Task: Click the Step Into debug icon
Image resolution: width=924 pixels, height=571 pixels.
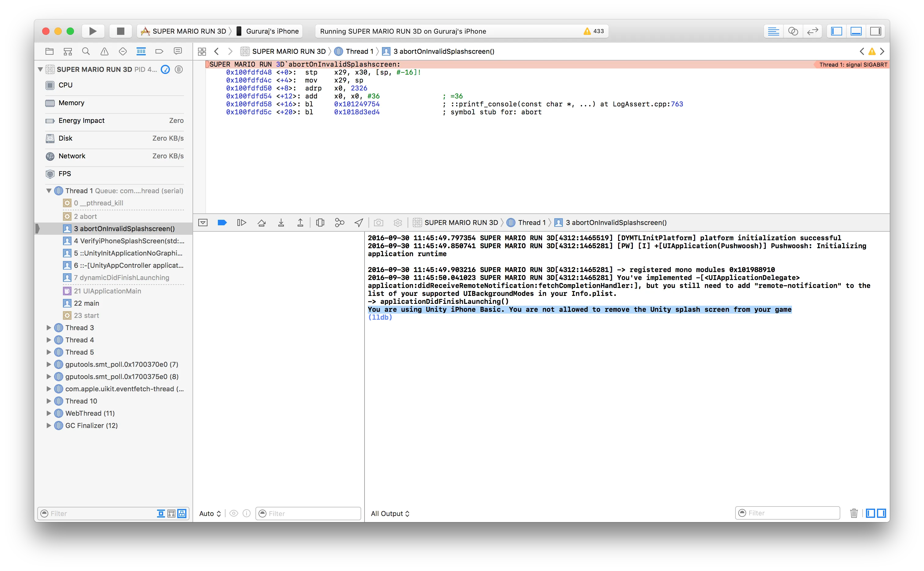Action: [281, 223]
